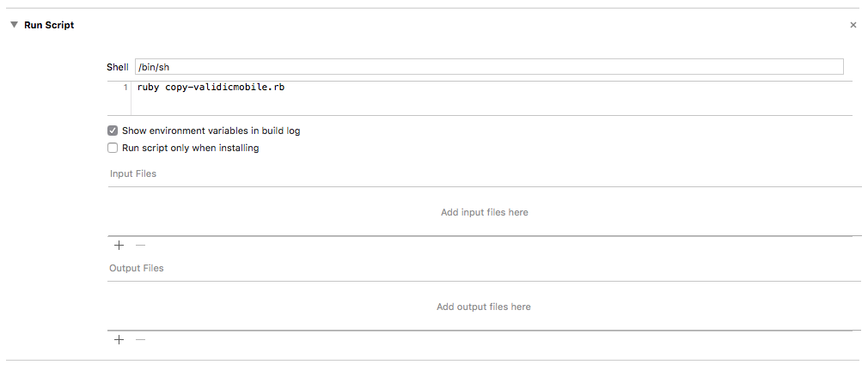This screenshot has width=868, height=377.
Task: Delete the Run Script phase with X
Action: (853, 25)
